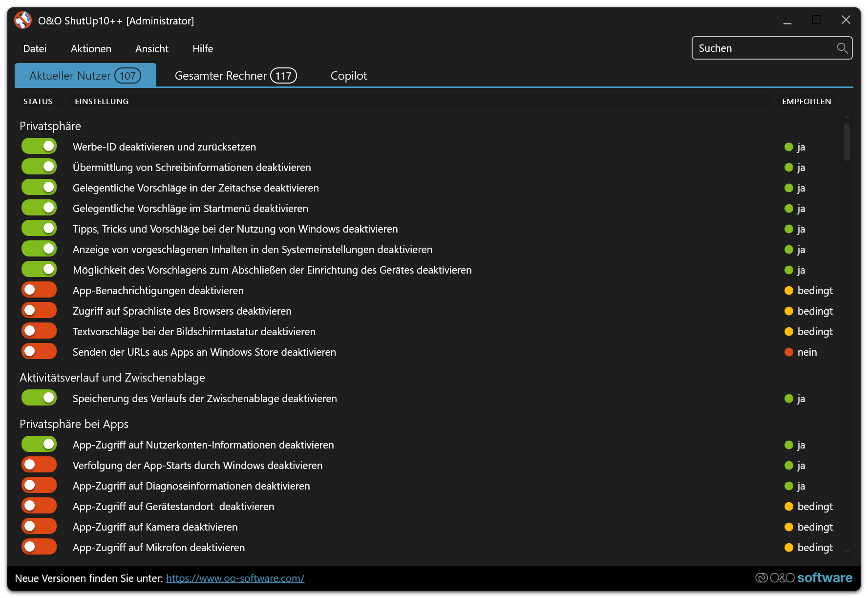868x598 pixels.
Task: Disable the Werbe-ID deaktivieren toggle
Action: [x=39, y=147]
